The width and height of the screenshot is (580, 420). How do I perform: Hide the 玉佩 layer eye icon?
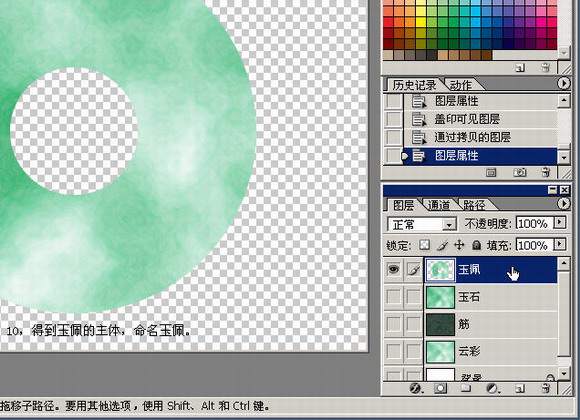[x=394, y=270]
